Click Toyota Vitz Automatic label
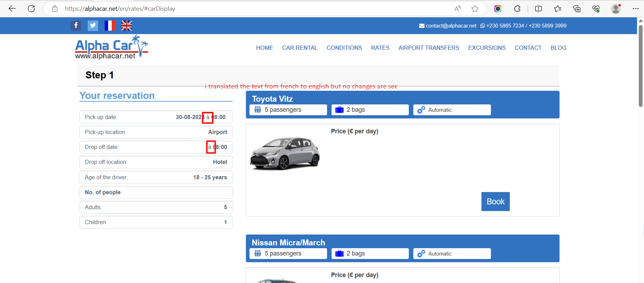644x283 pixels. tap(440, 110)
